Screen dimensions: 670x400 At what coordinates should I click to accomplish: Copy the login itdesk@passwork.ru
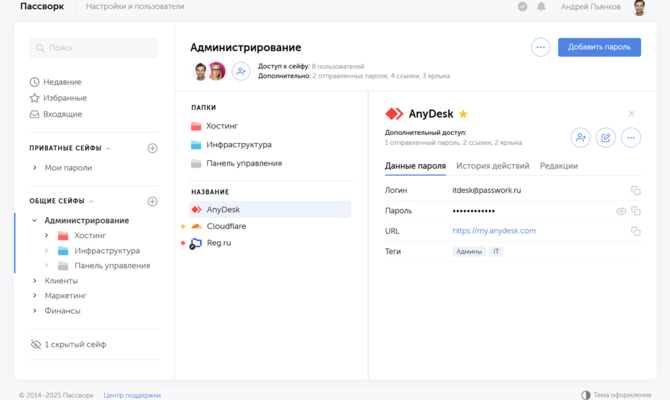pyautogui.click(x=636, y=191)
